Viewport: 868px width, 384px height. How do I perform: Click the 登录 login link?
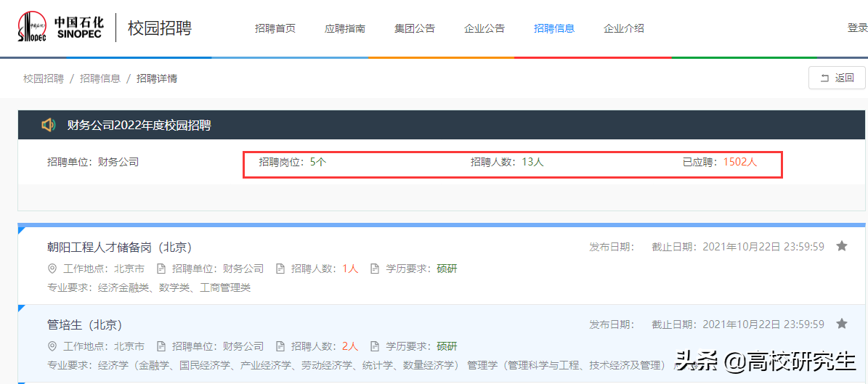(858, 28)
